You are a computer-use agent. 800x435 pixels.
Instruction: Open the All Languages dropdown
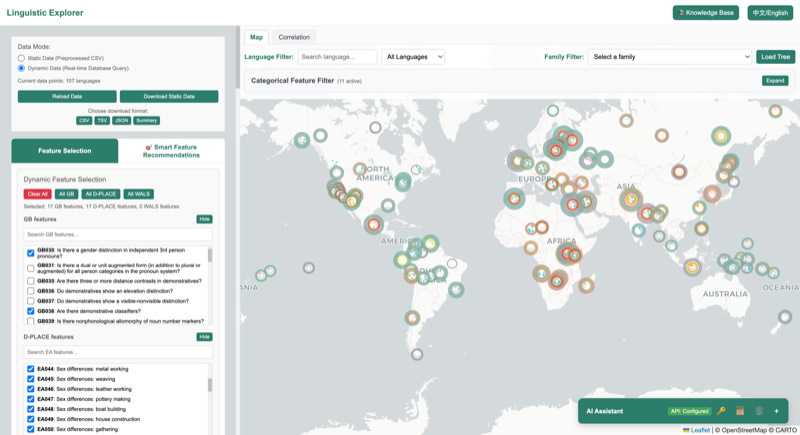pyautogui.click(x=413, y=57)
